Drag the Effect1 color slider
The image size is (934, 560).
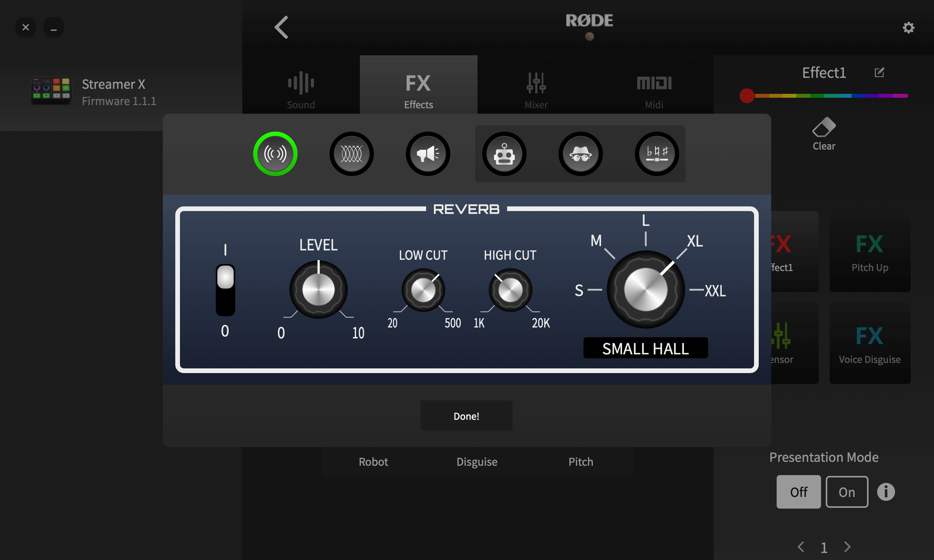[747, 95]
